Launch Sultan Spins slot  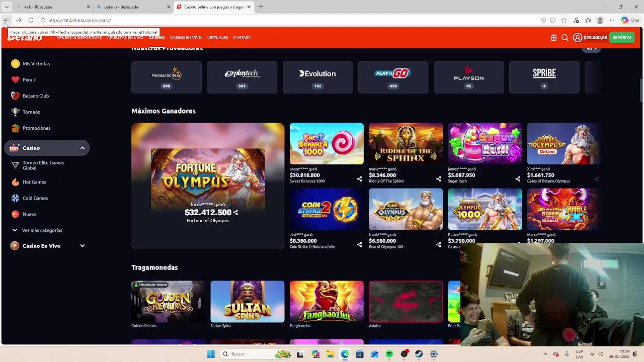[247, 302]
